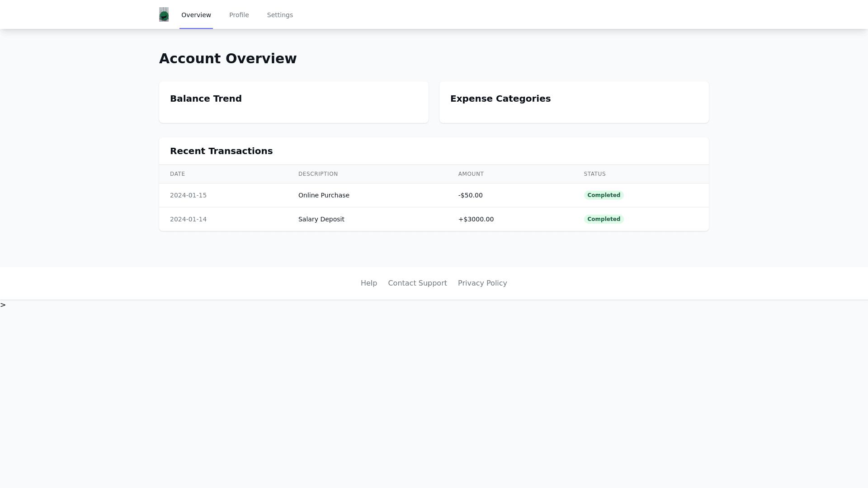Click the Completed badge for Online Purchase

[603, 195]
